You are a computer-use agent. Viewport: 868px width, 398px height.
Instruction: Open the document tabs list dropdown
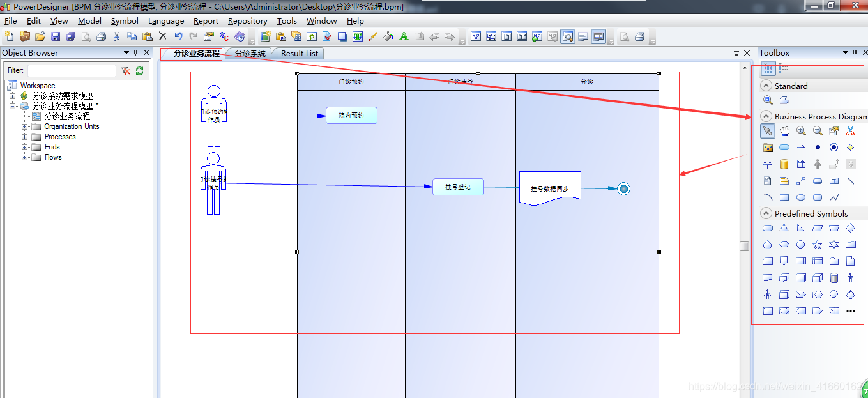[736, 53]
